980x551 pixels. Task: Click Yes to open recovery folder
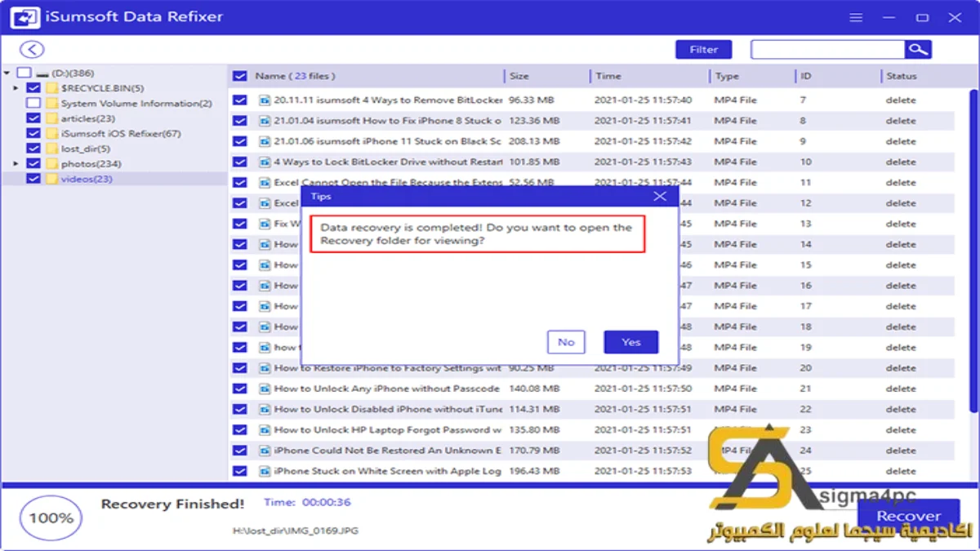630,342
